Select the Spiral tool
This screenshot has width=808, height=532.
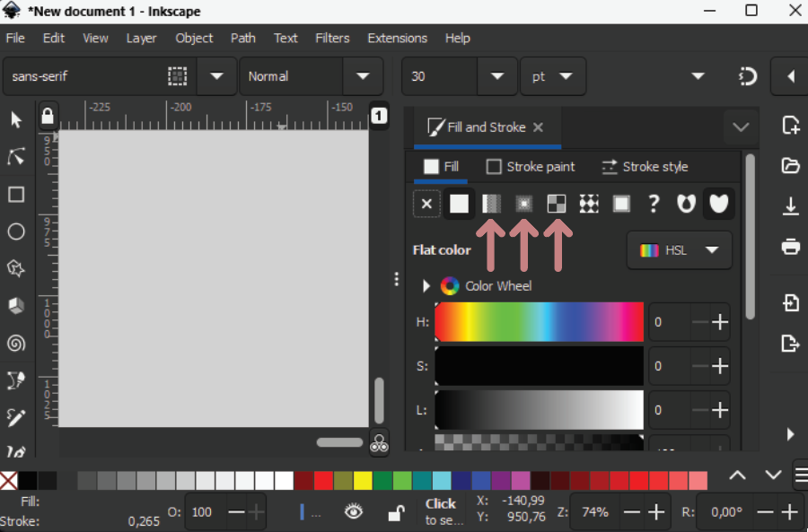(16, 343)
